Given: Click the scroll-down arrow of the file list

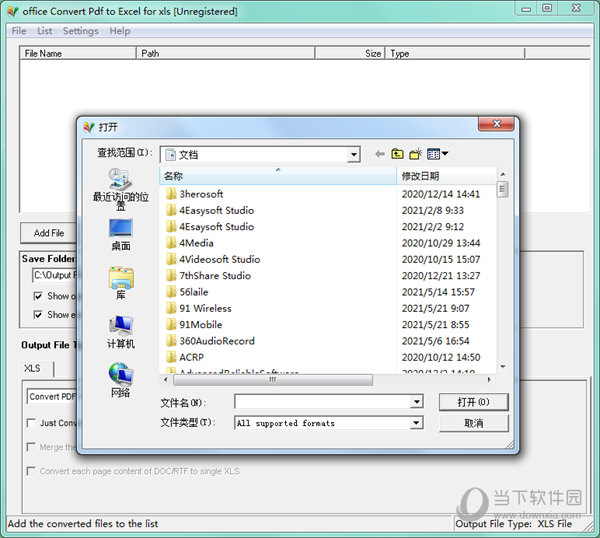Looking at the screenshot, I should (503, 367).
